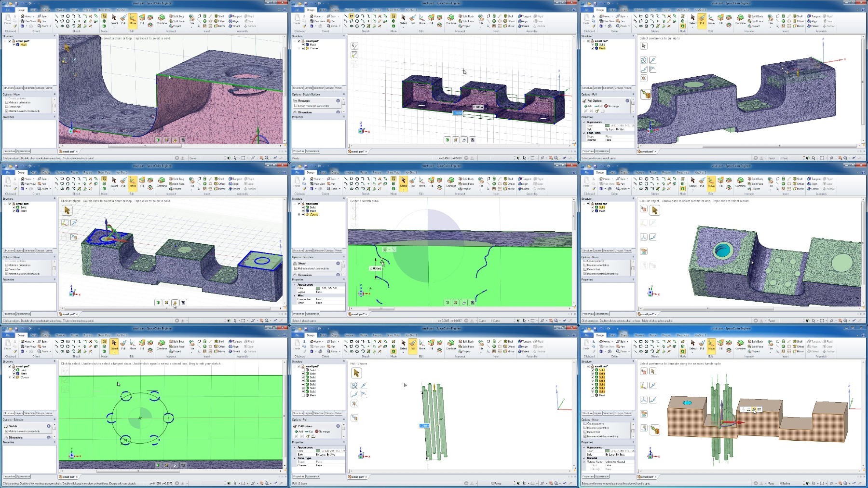
Task: Select the Rectangle sketch tool in the Rectangle sketch options window ribbon
Action: tap(352, 16)
